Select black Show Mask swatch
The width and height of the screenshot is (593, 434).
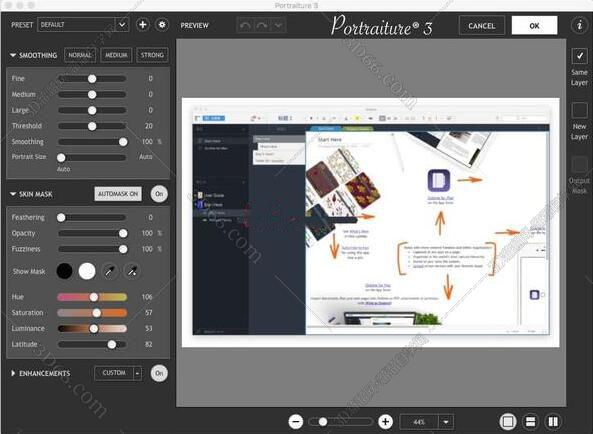(x=64, y=271)
